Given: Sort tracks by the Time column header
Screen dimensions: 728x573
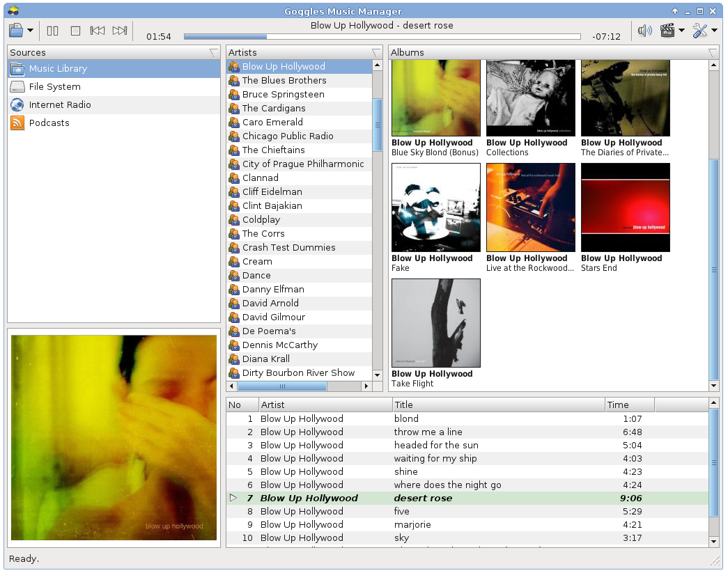Looking at the screenshot, I should click(629, 405).
